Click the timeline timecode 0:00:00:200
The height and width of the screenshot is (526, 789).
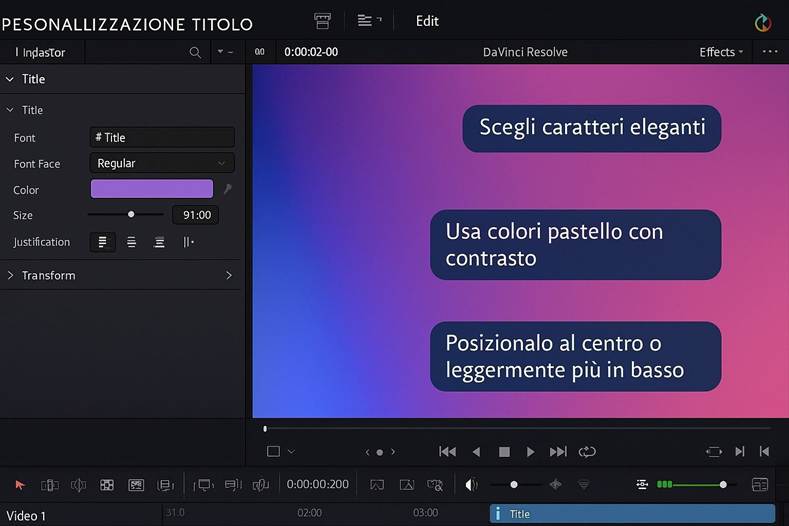coord(318,484)
